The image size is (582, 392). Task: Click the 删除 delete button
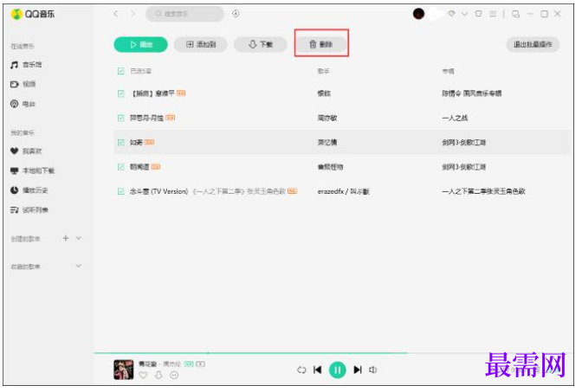(x=321, y=44)
